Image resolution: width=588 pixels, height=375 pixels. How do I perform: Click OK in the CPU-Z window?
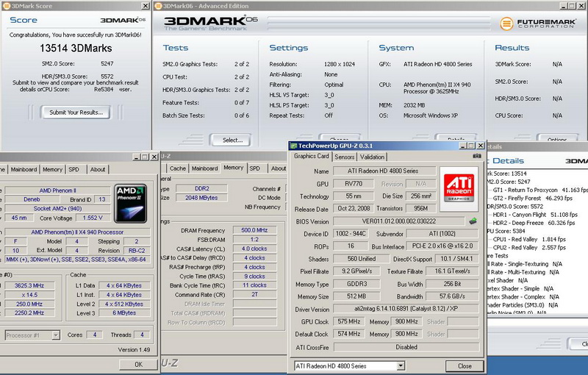138,365
